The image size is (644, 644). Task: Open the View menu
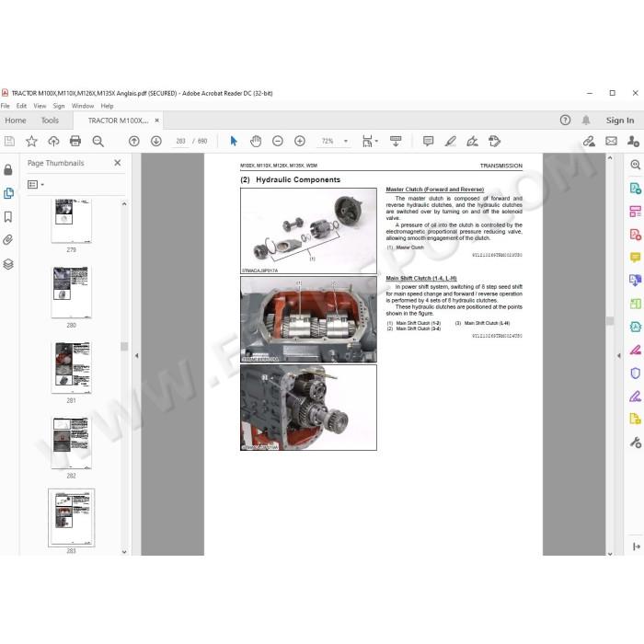point(40,106)
